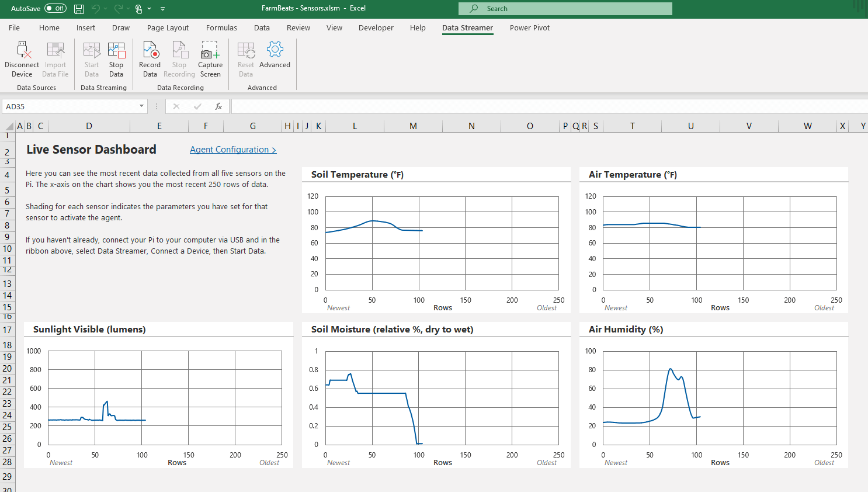Image resolution: width=868 pixels, height=492 pixels.
Task: Click the Touch/Mouse Mode icon
Action: click(x=138, y=9)
